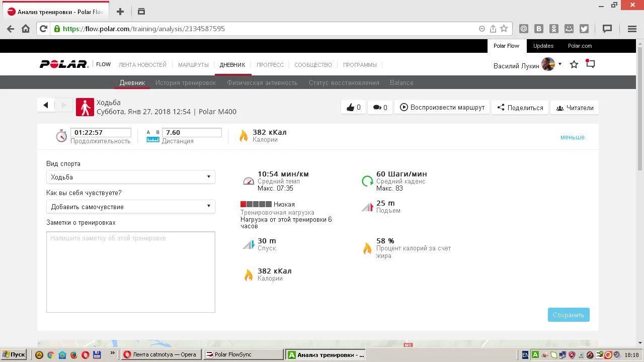
Task: Open the tab list icon next to the new tab plus
Action: tap(141, 12)
